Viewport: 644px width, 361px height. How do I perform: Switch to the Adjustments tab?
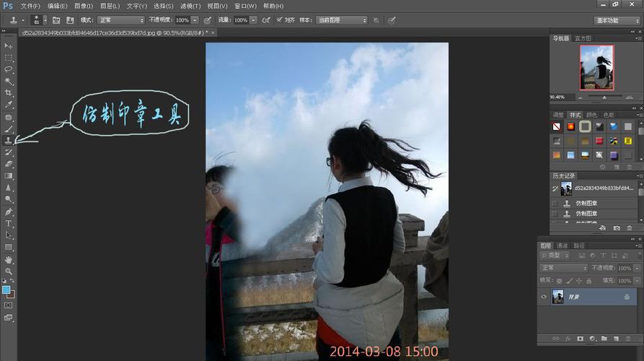[558, 115]
